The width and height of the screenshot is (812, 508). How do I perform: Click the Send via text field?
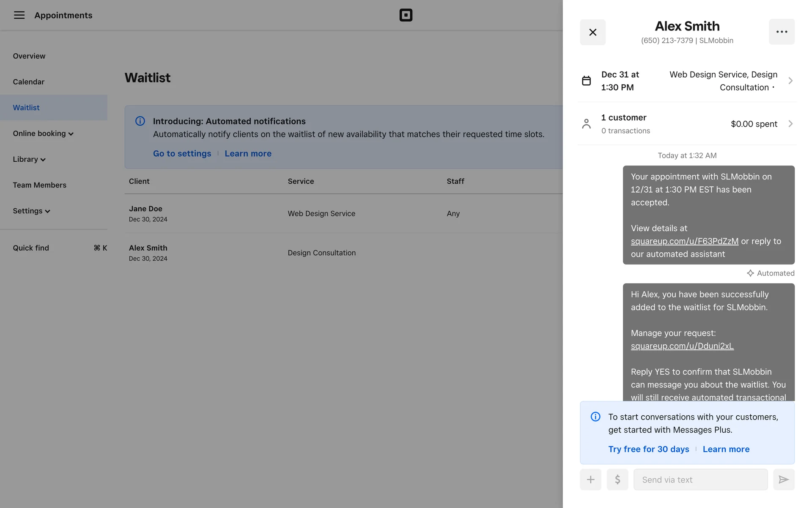[x=700, y=480]
